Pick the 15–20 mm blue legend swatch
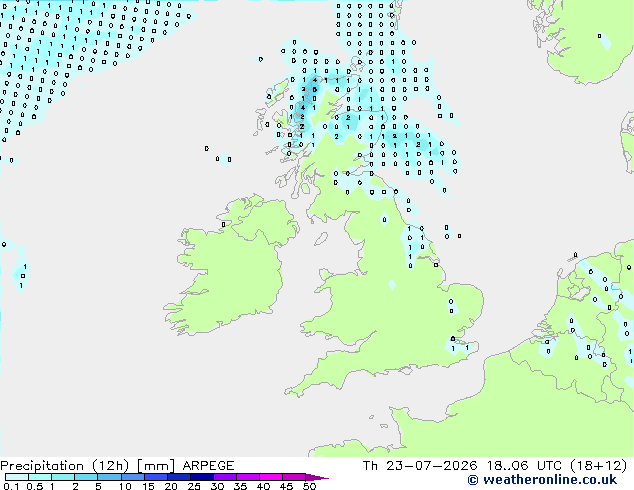 156,477
